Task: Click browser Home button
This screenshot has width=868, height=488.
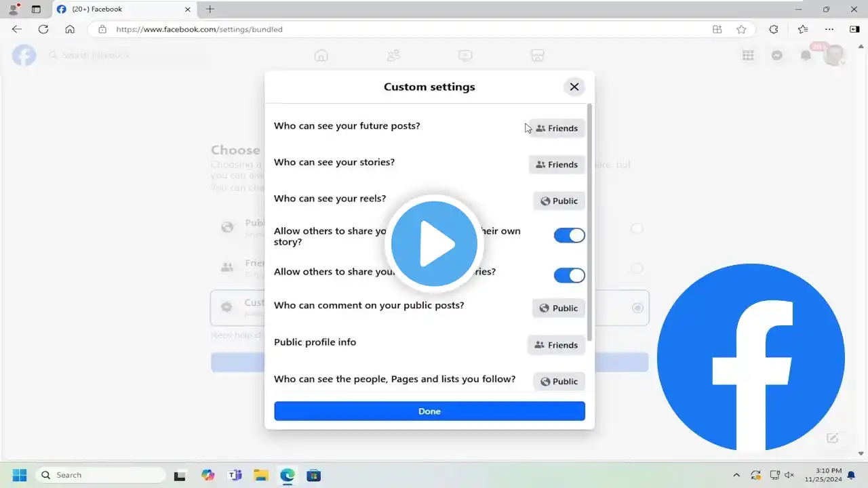Action: [x=70, y=29]
